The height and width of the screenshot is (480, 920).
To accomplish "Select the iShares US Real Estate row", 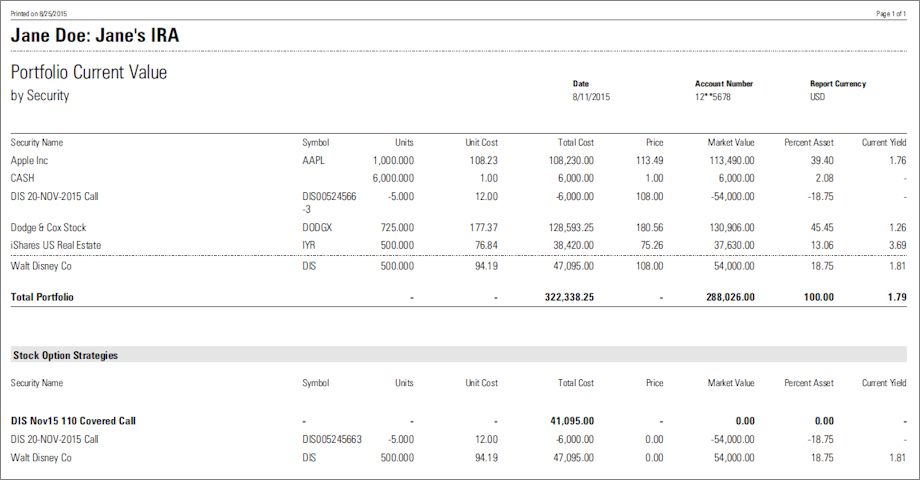I will [56, 245].
